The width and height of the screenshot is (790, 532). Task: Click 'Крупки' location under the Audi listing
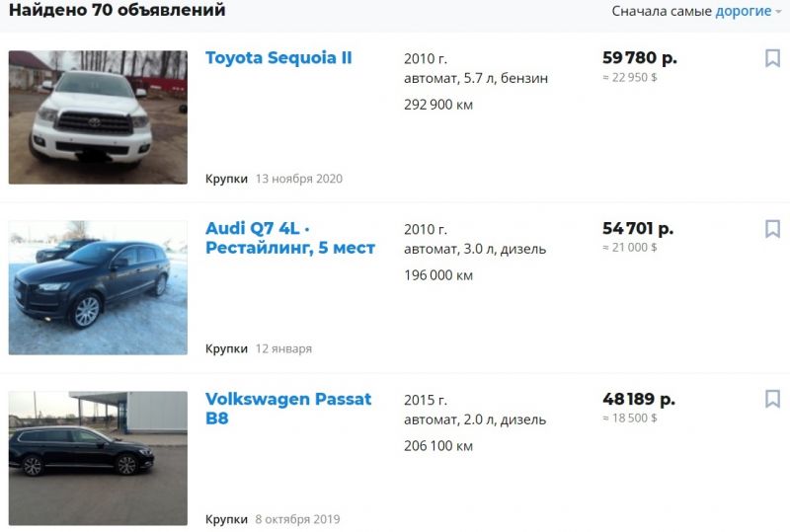click(x=226, y=348)
